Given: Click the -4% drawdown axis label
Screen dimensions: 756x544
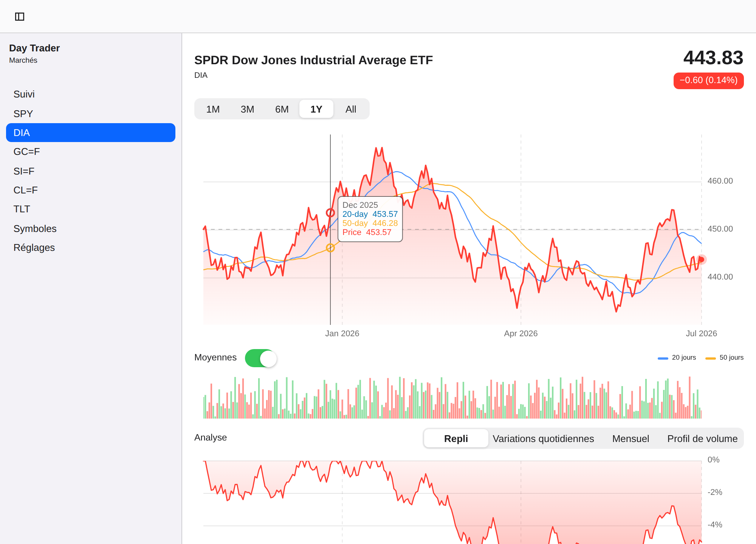Looking at the screenshot, I should [x=715, y=525].
